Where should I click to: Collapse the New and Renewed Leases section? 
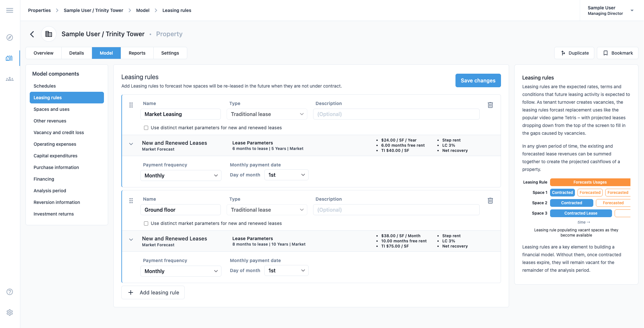tap(131, 144)
